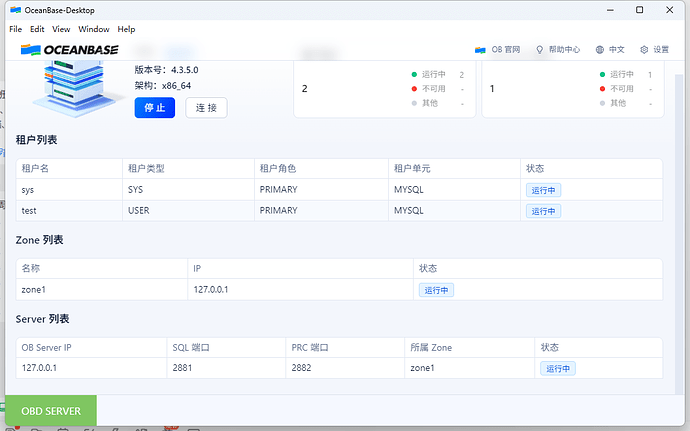
Task: Click Zone IP 127.0.0.1 cell
Action: [x=301, y=290]
